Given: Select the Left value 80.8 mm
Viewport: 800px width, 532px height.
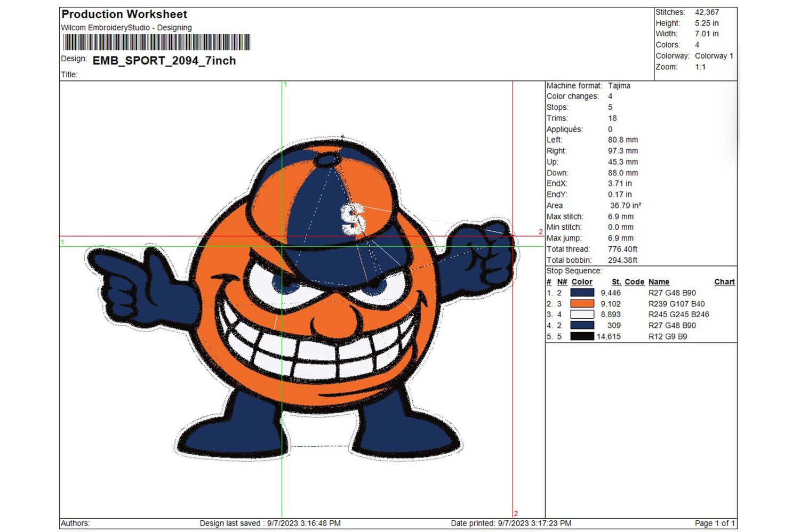Looking at the screenshot, I should pyautogui.click(x=623, y=140).
